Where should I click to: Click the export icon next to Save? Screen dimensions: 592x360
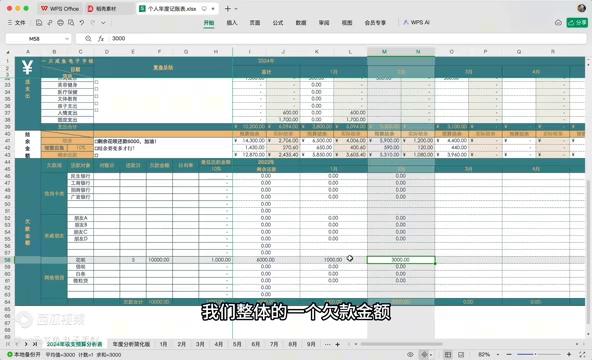click(x=49, y=23)
